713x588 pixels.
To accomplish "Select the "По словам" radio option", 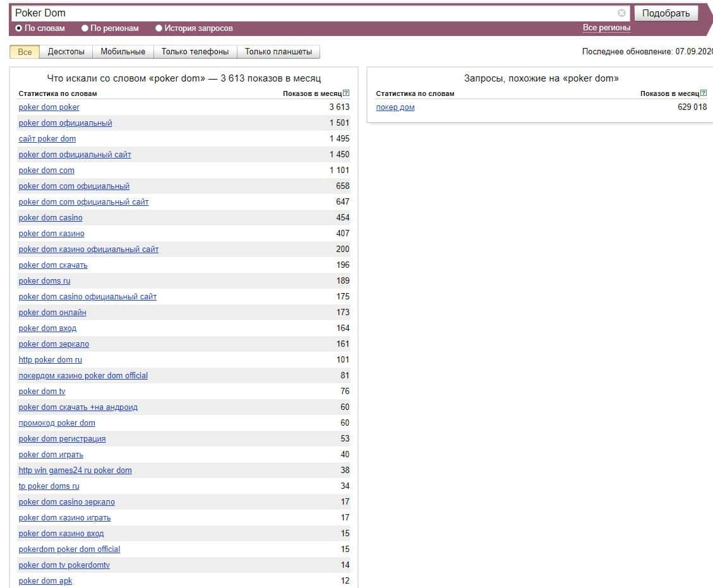I will pos(19,28).
